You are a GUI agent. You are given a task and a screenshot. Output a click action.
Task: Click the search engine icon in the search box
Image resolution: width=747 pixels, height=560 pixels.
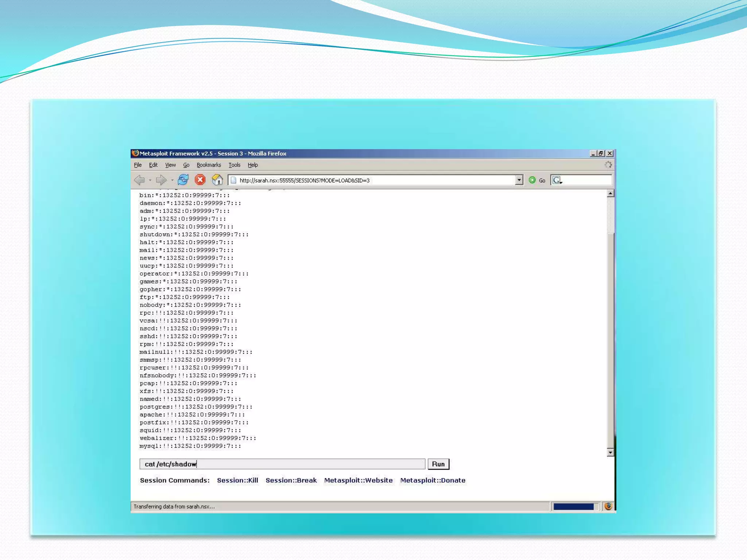pyautogui.click(x=557, y=180)
